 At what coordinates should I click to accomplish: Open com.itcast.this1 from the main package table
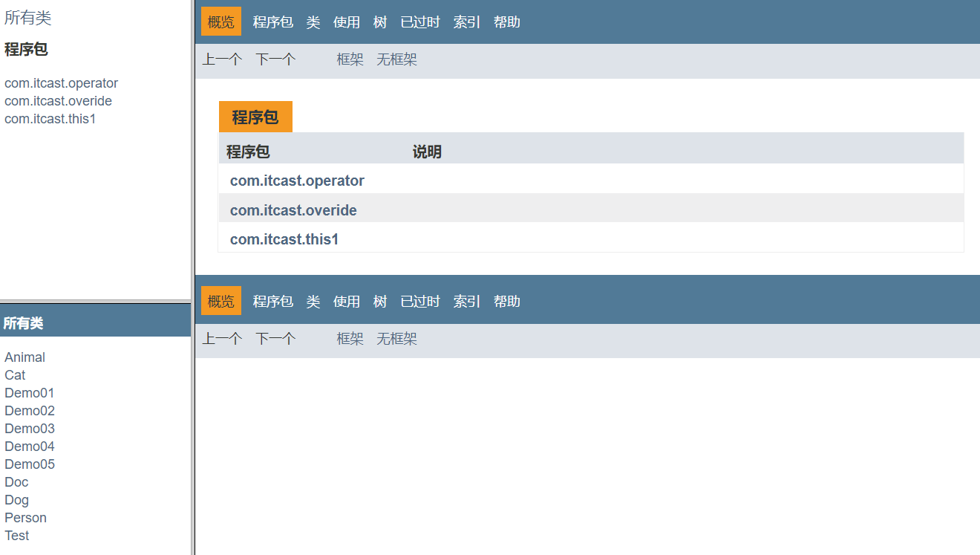284,239
